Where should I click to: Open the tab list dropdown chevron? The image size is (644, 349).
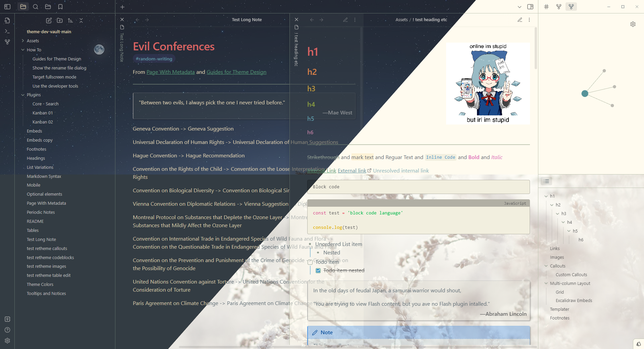(x=520, y=7)
